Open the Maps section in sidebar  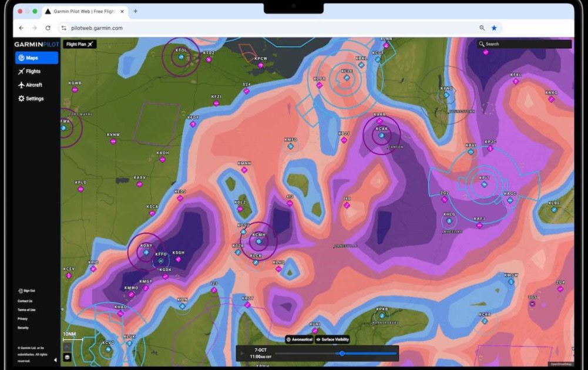pyautogui.click(x=36, y=58)
